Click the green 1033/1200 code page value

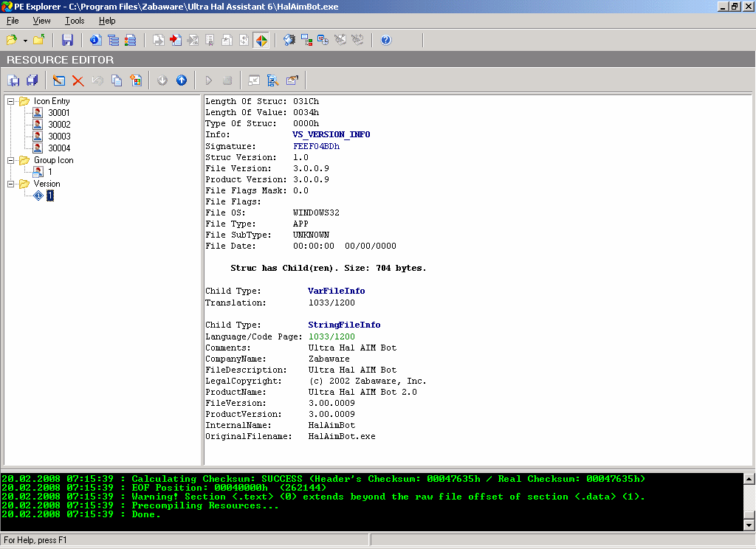(331, 336)
